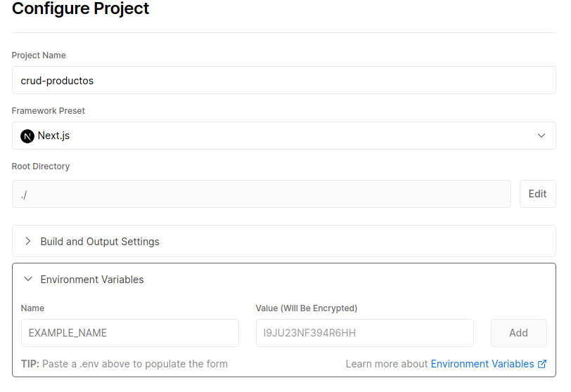This screenshot has width=571, height=392.
Task: Click the Root Directory label
Action: [41, 166]
